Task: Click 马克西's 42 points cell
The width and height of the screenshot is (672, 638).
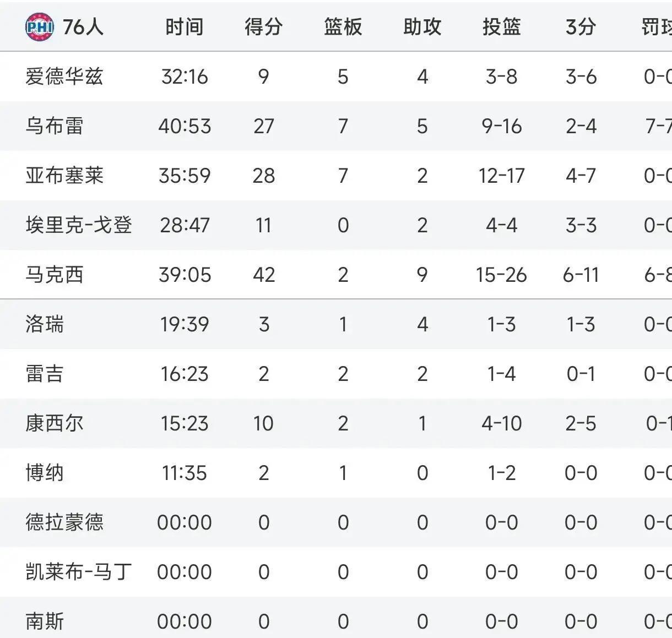Action: tap(263, 275)
